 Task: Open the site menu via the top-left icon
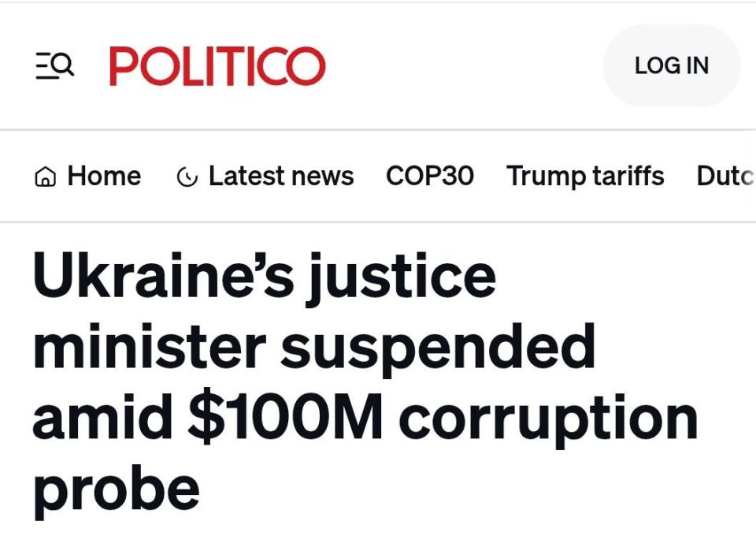coord(54,65)
